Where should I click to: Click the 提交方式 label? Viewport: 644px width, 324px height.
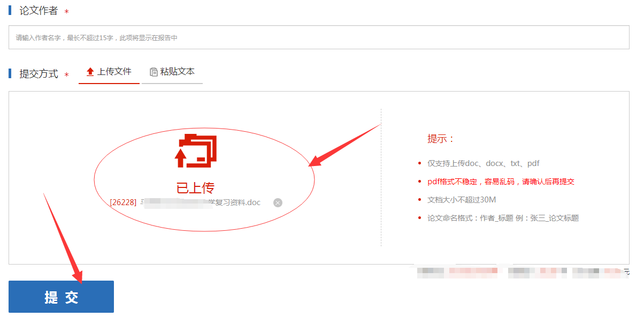(x=39, y=74)
